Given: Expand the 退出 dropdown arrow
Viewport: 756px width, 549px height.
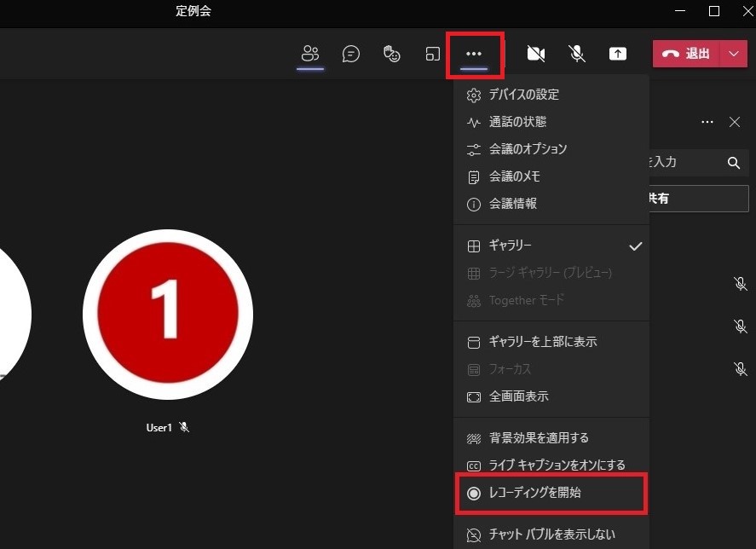Looking at the screenshot, I should [734, 54].
